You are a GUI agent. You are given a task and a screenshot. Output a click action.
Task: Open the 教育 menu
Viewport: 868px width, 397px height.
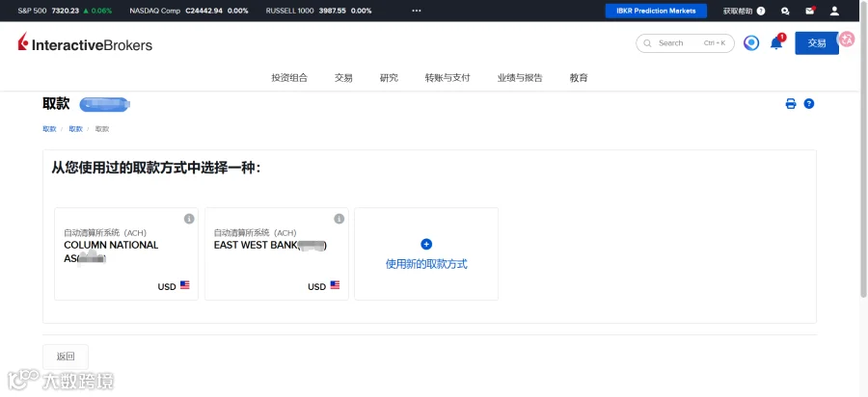[579, 78]
